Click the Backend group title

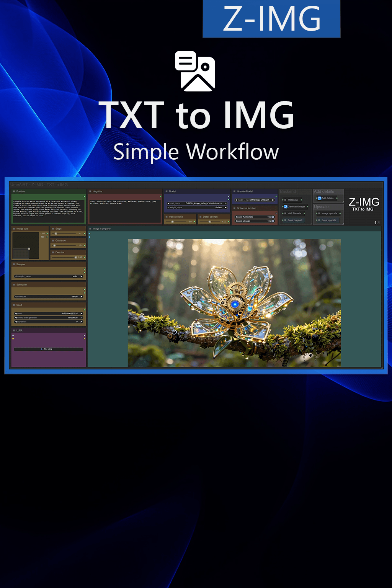tap(288, 191)
